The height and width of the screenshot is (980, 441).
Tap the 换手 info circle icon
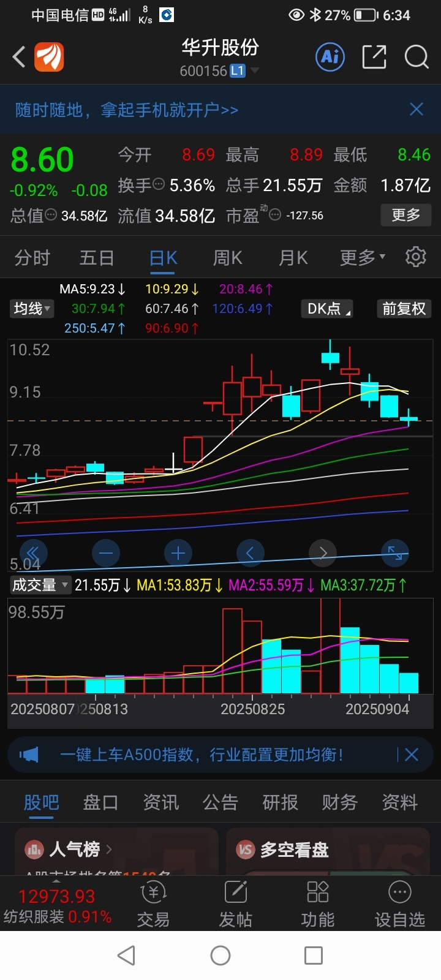pyautogui.click(x=159, y=184)
